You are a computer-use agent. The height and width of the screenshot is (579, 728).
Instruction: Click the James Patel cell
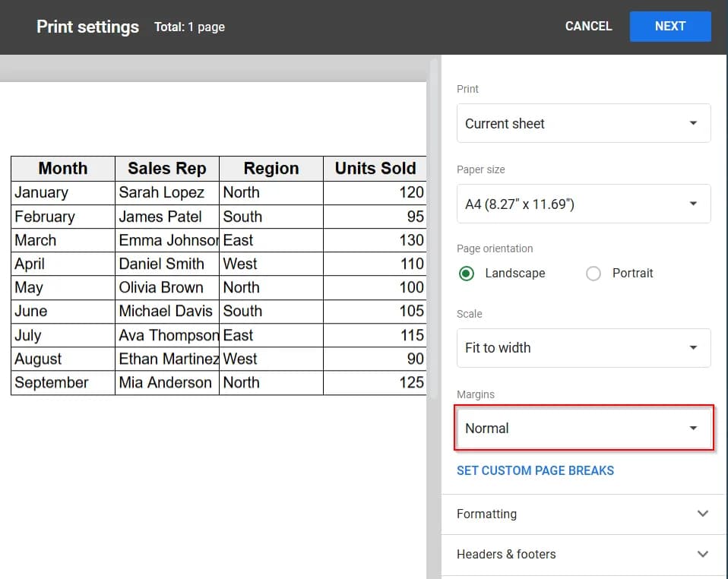point(166,217)
